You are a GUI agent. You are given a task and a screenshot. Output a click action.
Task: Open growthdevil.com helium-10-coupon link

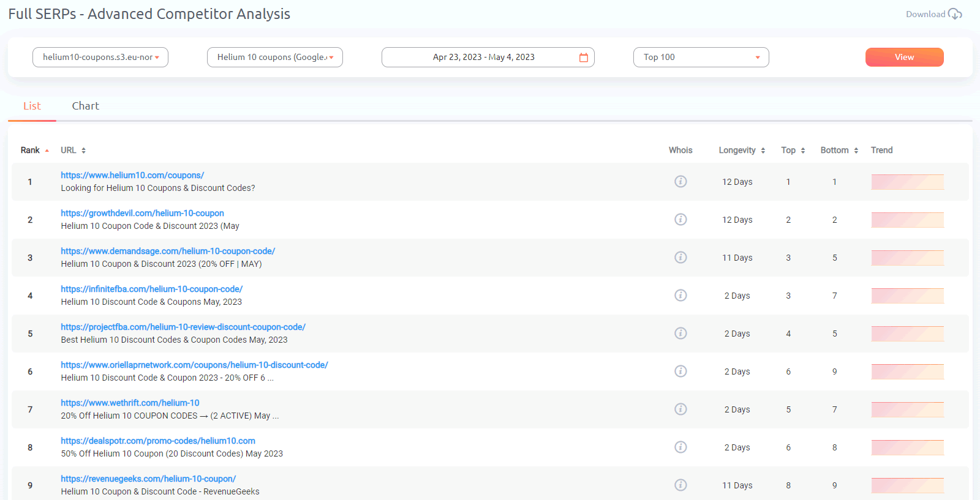point(142,213)
